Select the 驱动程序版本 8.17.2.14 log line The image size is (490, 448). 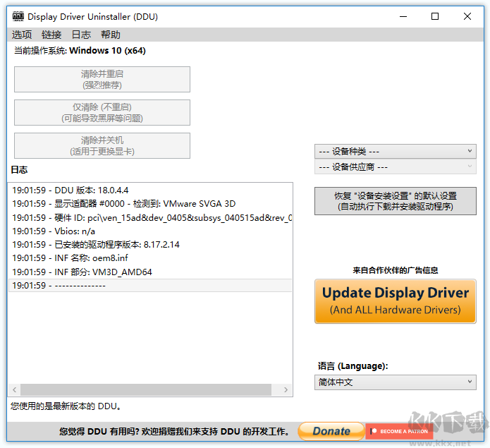coord(150,245)
